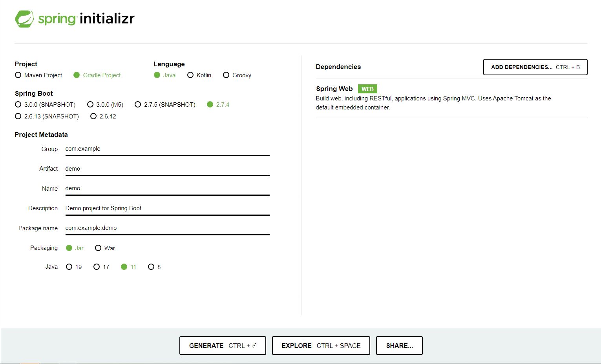Click the Spring Boot section heading
The width and height of the screenshot is (601, 364).
34,93
